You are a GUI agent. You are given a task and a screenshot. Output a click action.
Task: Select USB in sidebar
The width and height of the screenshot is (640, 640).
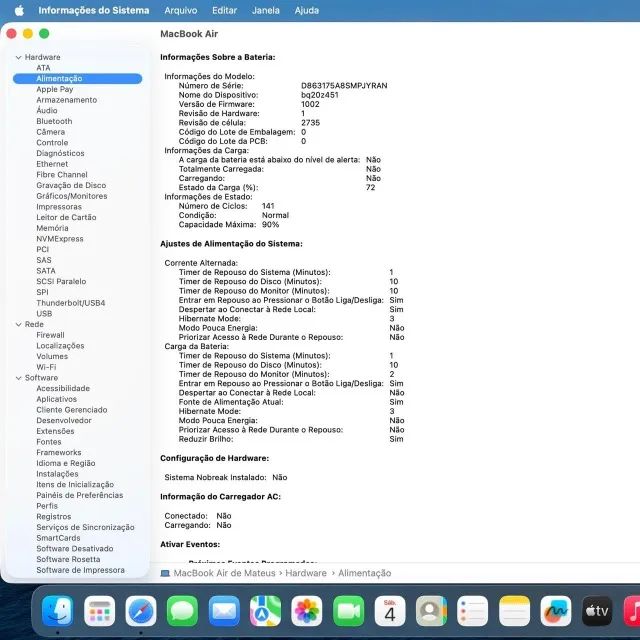44,313
